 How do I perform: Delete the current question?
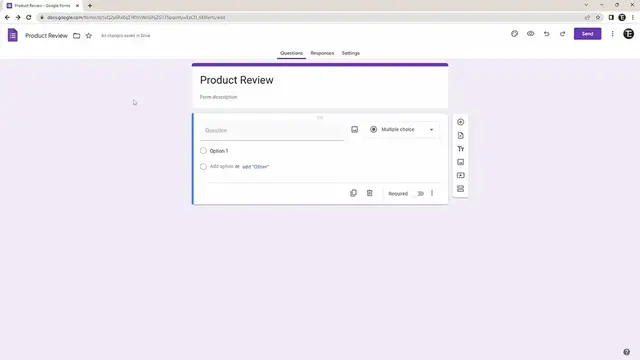tap(369, 193)
